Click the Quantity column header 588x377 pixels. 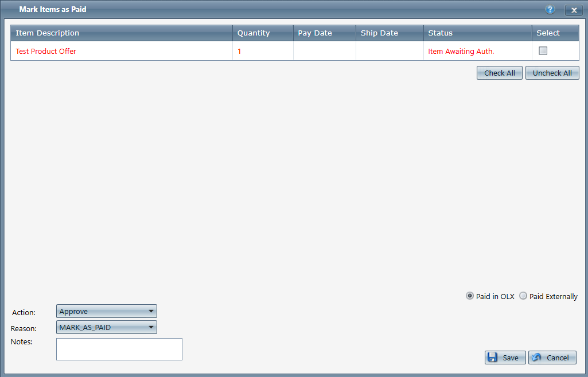point(254,33)
